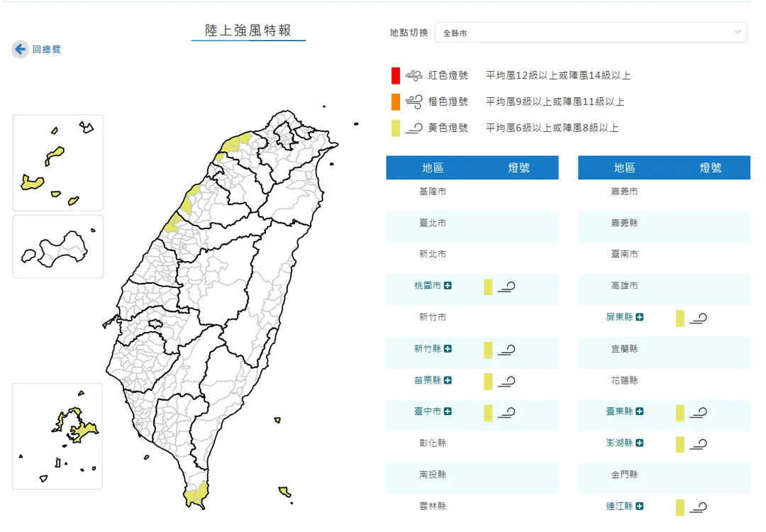Click the 平均風12級以上或陣風14級以上 legend text

pyautogui.click(x=558, y=76)
